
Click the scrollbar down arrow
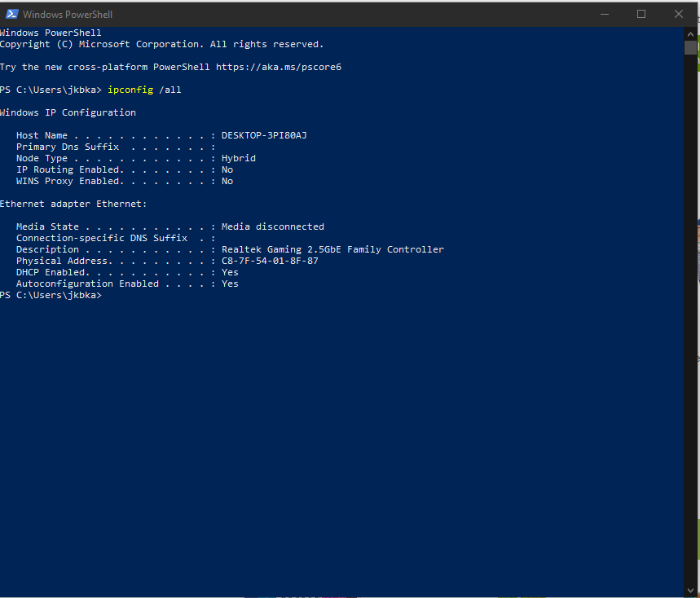[690, 591]
